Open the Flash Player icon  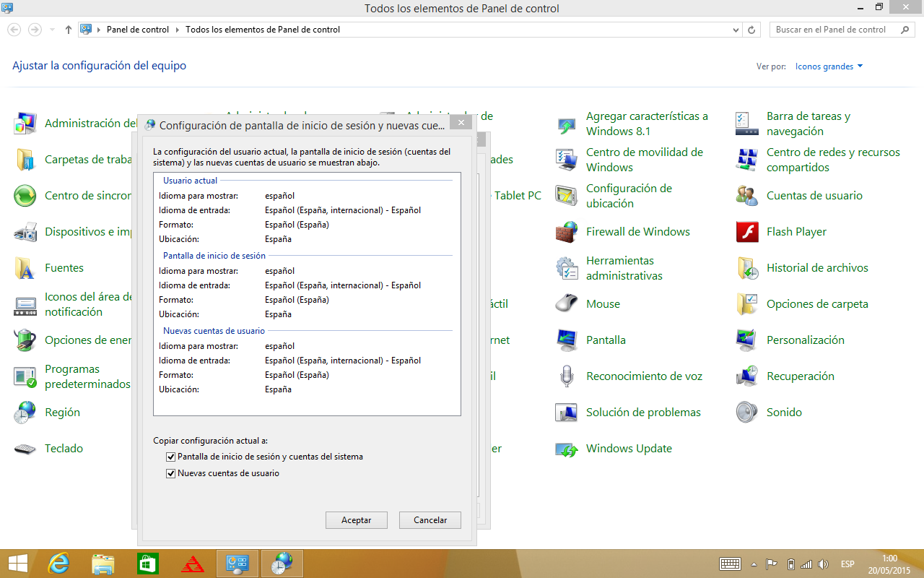tap(747, 232)
